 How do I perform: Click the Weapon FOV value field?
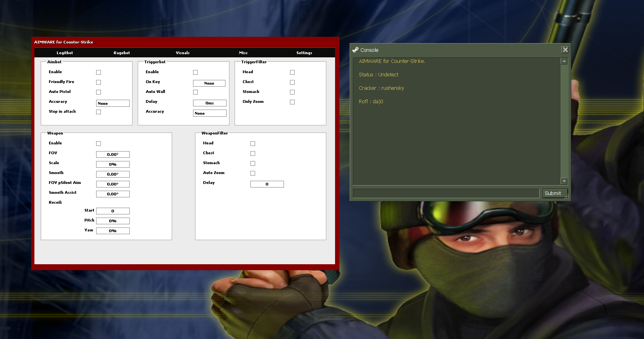[113, 154]
